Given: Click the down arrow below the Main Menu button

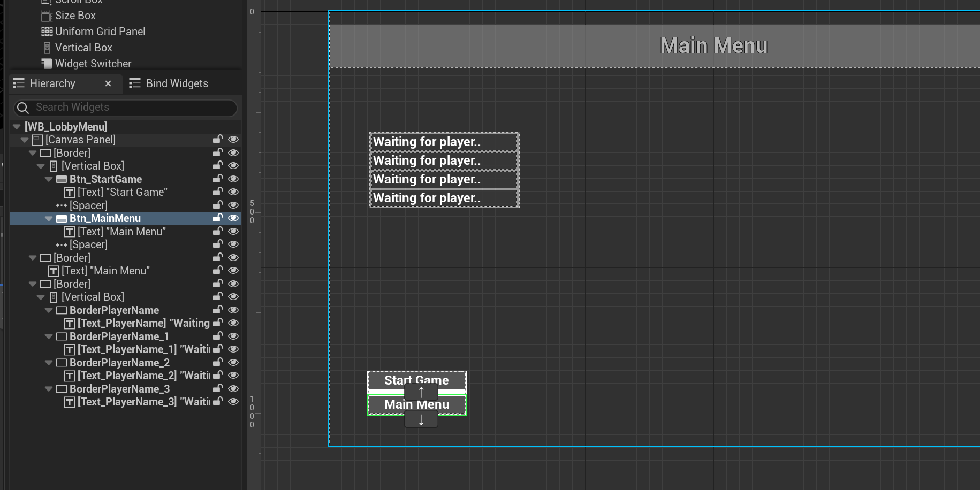Looking at the screenshot, I should tap(421, 420).
